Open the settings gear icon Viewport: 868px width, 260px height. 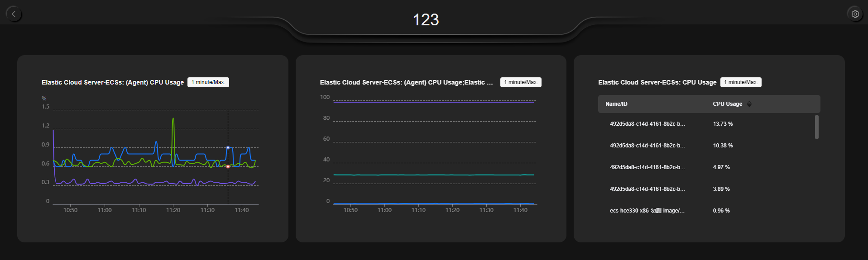[x=855, y=14]
